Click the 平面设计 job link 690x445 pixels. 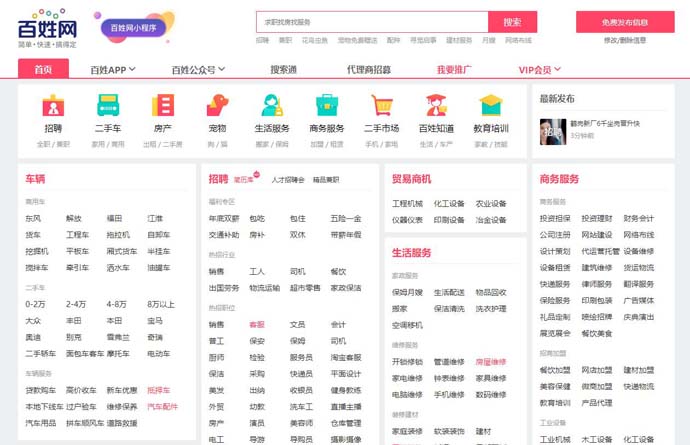(x=346, y=374)
